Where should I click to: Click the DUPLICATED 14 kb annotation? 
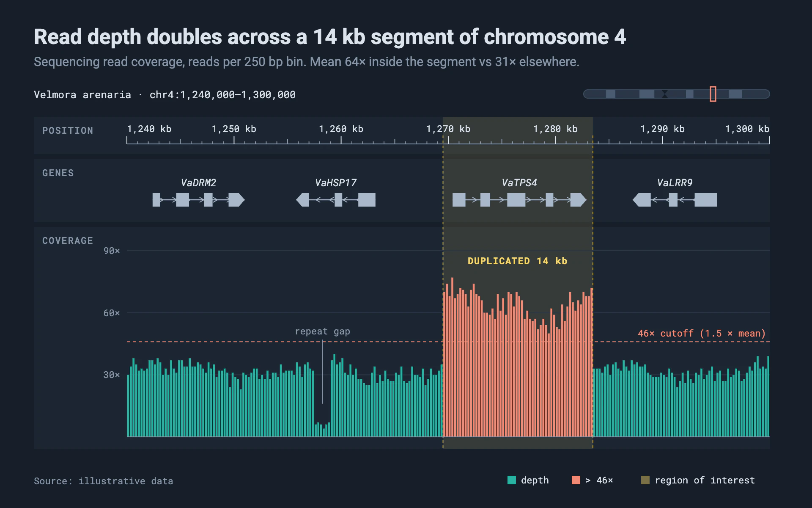pos(518,261)
